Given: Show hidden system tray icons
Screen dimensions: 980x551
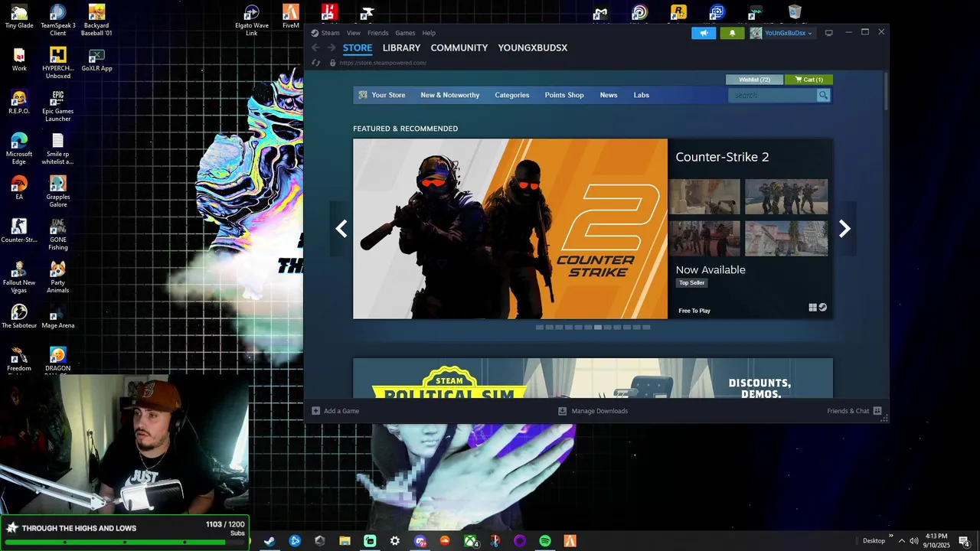Looking at the screenshot, I should point(901,541).
